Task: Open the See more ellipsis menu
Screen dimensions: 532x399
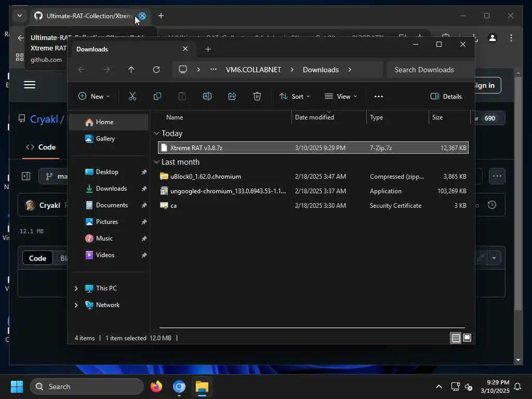Action: tap(379, 96)
